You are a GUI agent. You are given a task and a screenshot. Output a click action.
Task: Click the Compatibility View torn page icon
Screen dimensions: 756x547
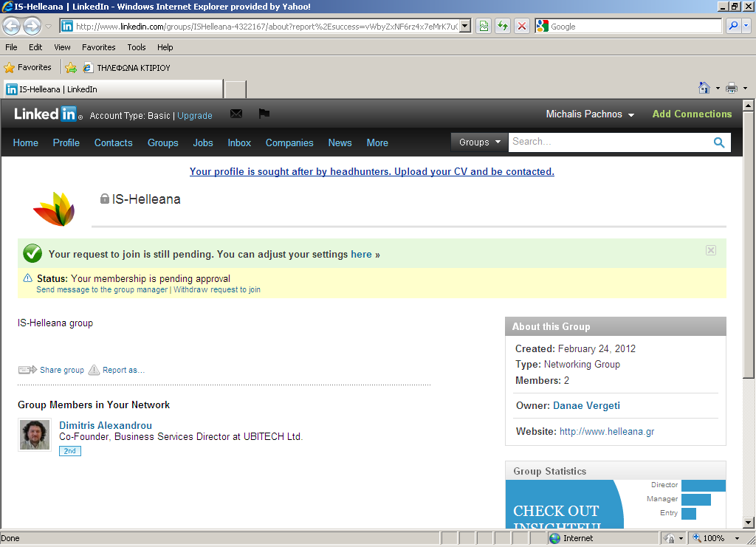pyautogui.click(x=484, y=26)
